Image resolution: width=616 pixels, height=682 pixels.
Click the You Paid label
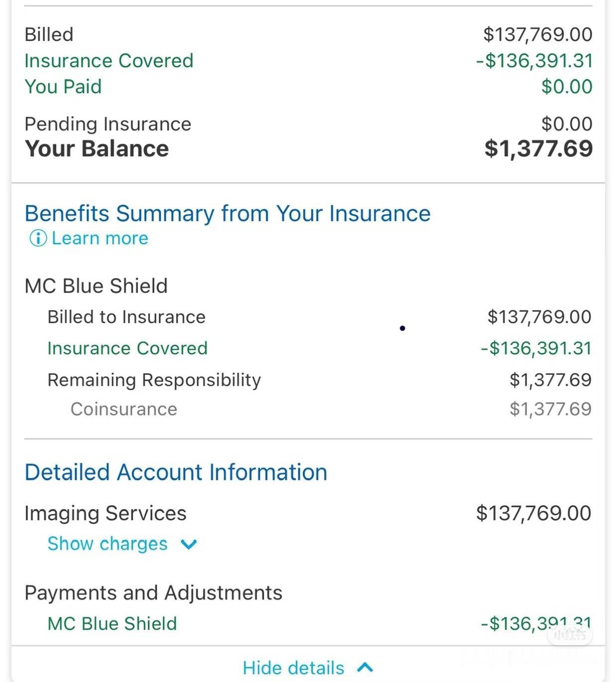click(63, 87)
